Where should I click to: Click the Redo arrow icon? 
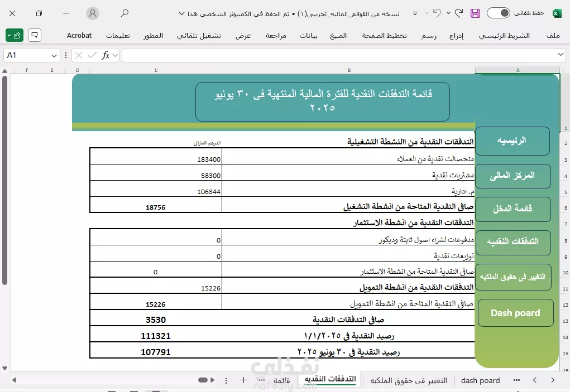pyautogui.click(x=459, y=13)
